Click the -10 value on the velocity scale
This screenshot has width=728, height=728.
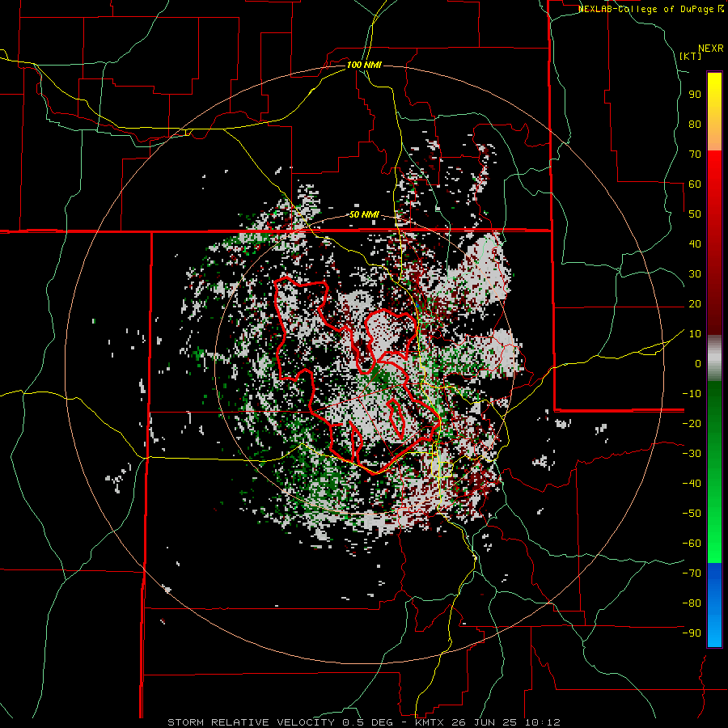click(692, 394)
